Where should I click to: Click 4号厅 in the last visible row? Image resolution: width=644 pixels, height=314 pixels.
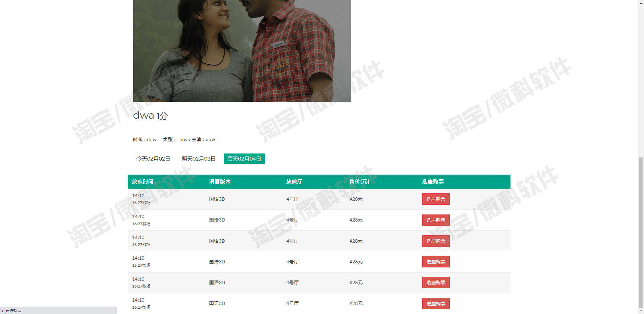292,303
